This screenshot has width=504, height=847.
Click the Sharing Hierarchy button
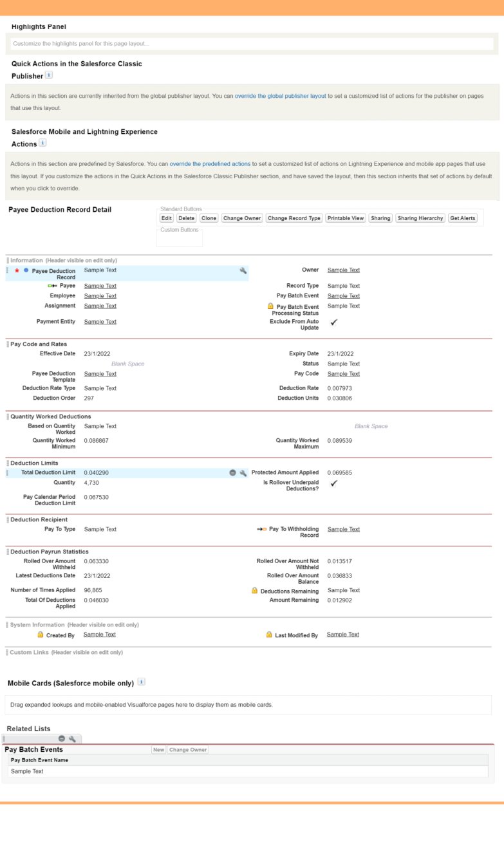[x=420, y=218]
